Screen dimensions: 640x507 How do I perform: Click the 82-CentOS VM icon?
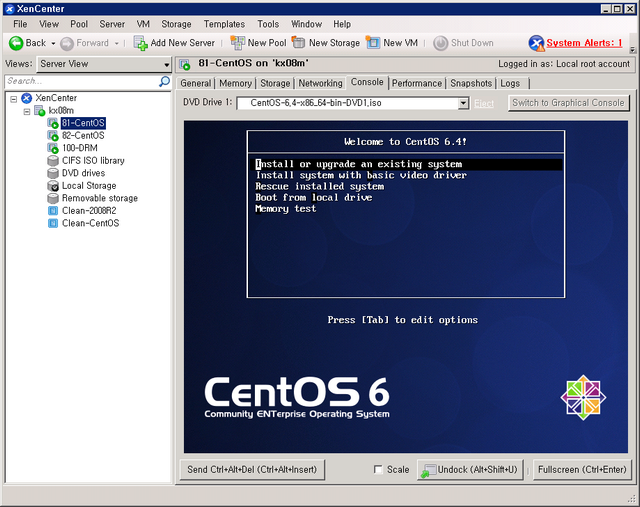[53, 136]
